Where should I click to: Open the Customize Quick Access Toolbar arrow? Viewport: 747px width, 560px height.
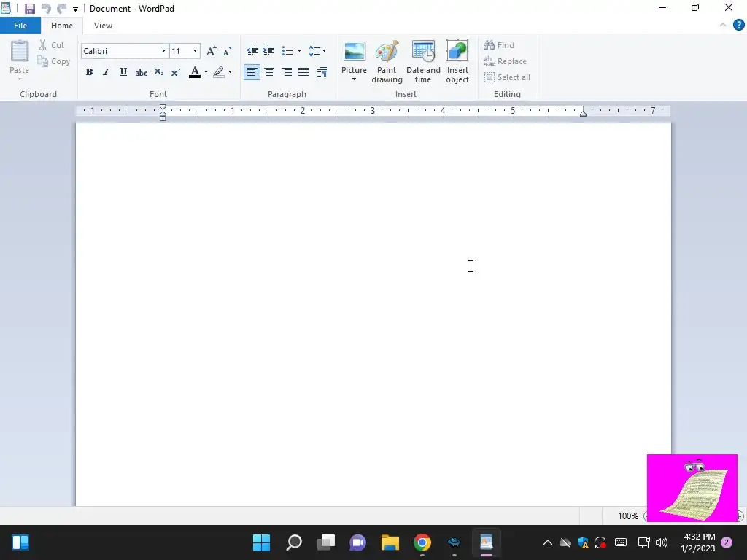pos(75,9)
